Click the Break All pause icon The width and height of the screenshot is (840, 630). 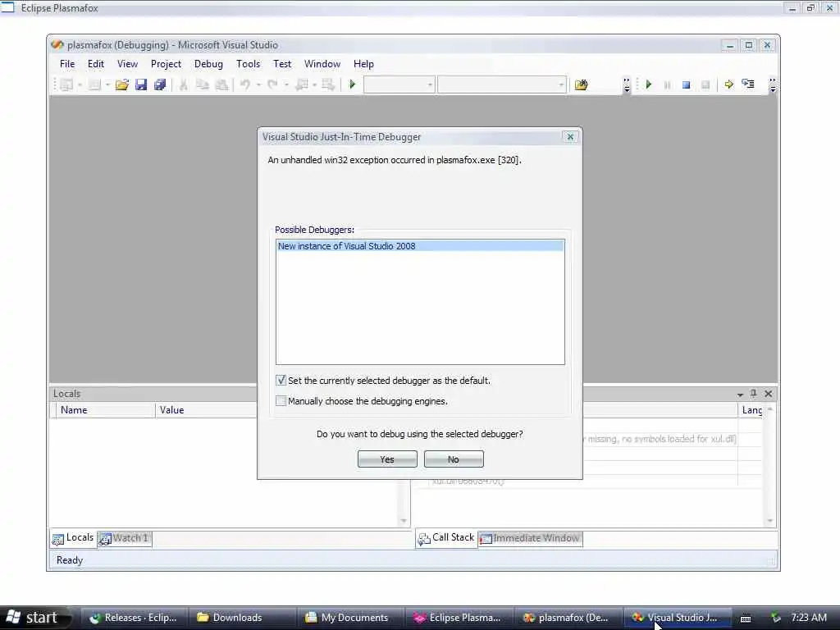[x=668, y=84]
